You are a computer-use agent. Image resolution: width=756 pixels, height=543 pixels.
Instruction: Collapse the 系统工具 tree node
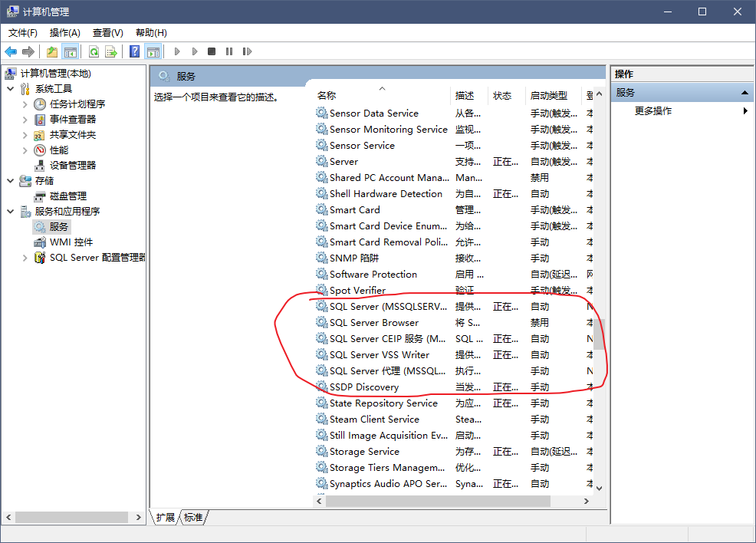click(x=11, y=89)
